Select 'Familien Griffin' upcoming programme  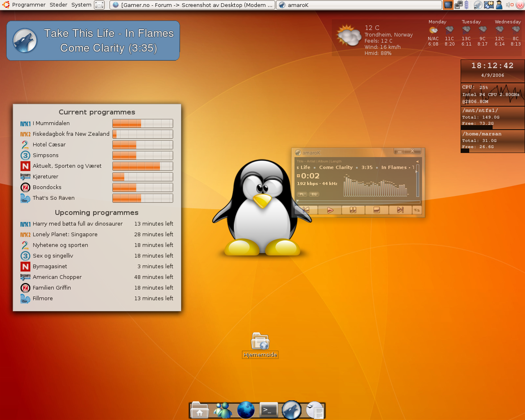52,288
